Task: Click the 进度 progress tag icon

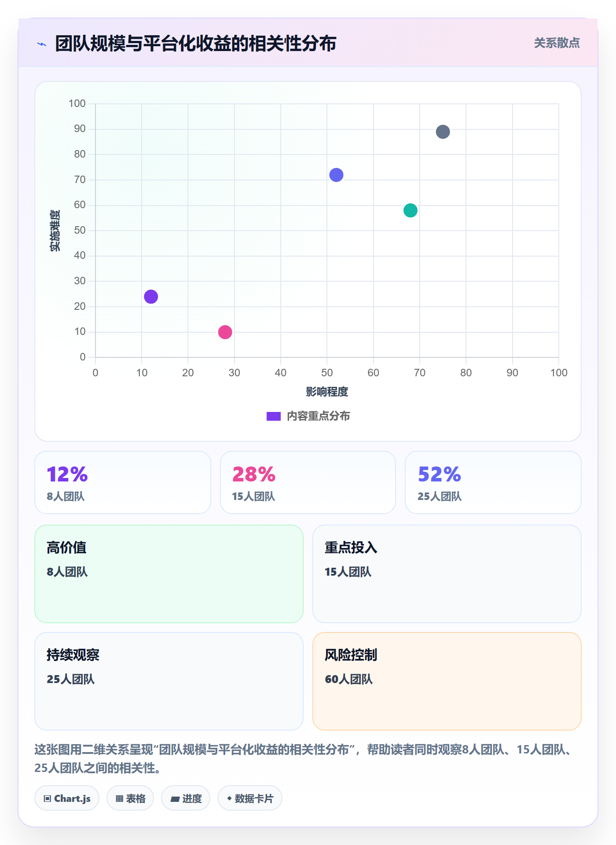Action: coord(175,799)
